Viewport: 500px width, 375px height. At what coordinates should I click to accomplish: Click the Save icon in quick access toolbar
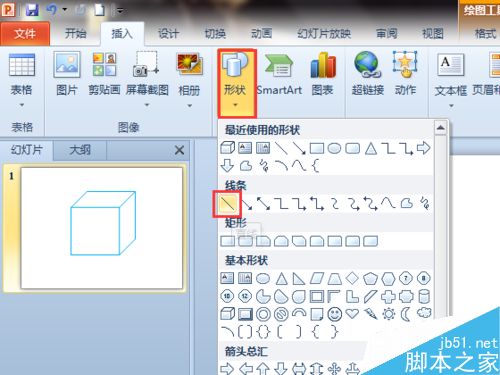click(x=32, y=10)
